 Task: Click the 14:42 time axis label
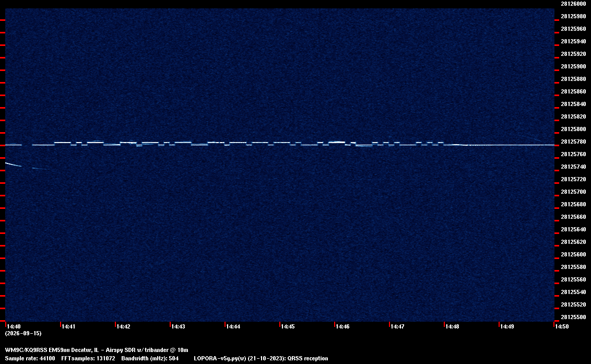pyautogui.click(x=123, y=326)
